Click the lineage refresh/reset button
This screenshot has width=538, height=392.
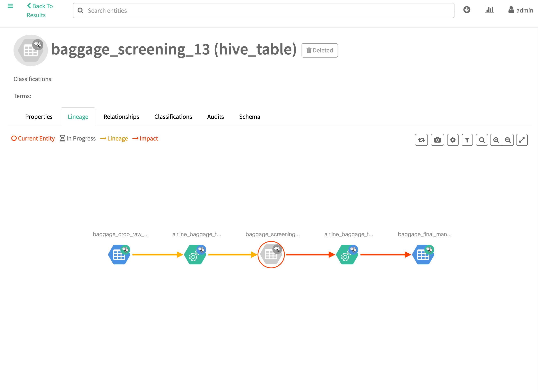pyautogui.click(x=421, y=140)
